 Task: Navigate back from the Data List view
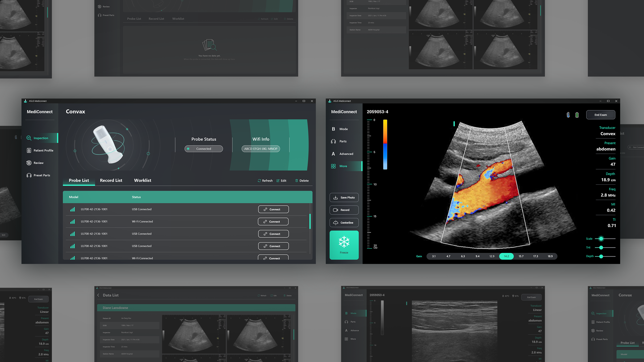click(x=98, y=295)
